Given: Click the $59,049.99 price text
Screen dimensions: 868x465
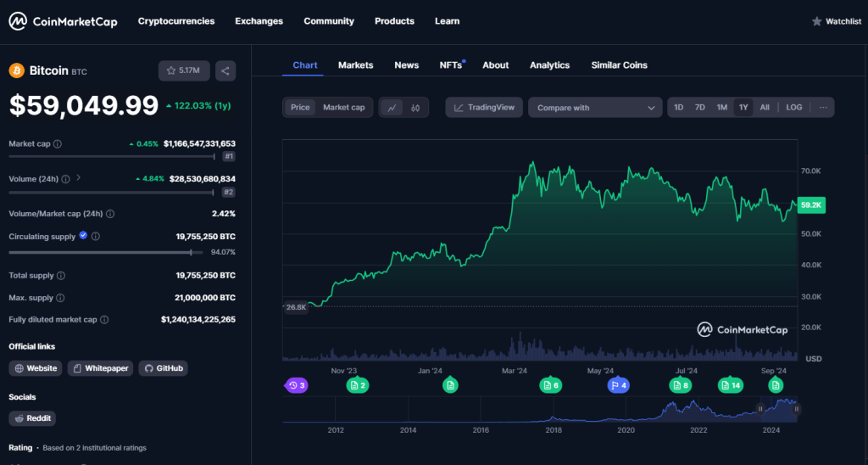Looking at the screenshot, I should 84,105.
